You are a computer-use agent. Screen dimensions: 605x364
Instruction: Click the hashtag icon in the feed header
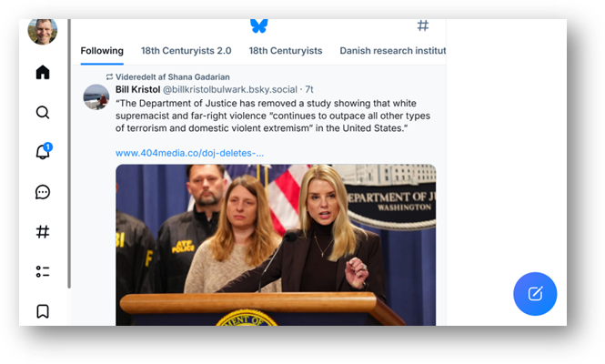click(x=423, y=25)
